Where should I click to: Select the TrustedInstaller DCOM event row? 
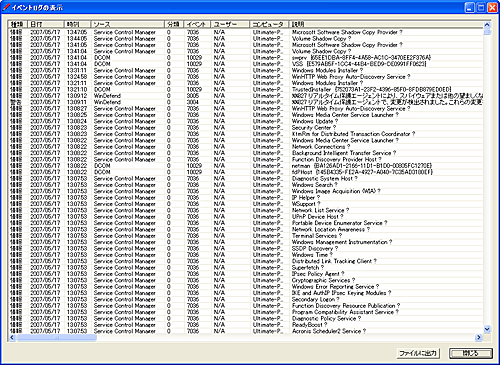[246, 89]
